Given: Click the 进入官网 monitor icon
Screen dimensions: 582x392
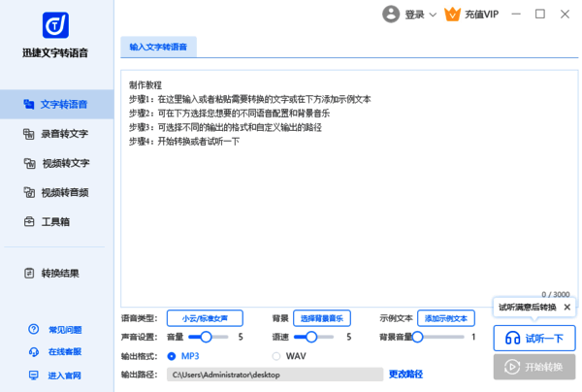Looking at the screenshot, I should pyautogui.click(x=33, y=375).
